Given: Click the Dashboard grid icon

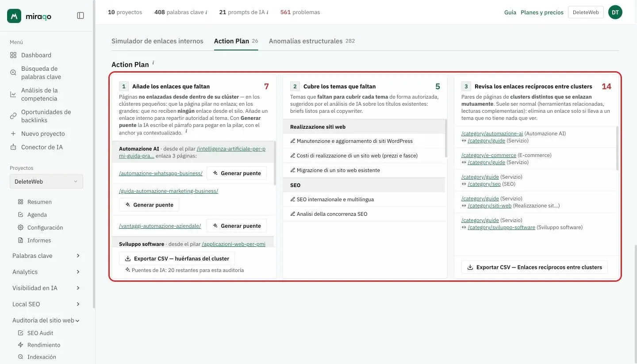Looking at the screenshot, I should tap(13, 55).
